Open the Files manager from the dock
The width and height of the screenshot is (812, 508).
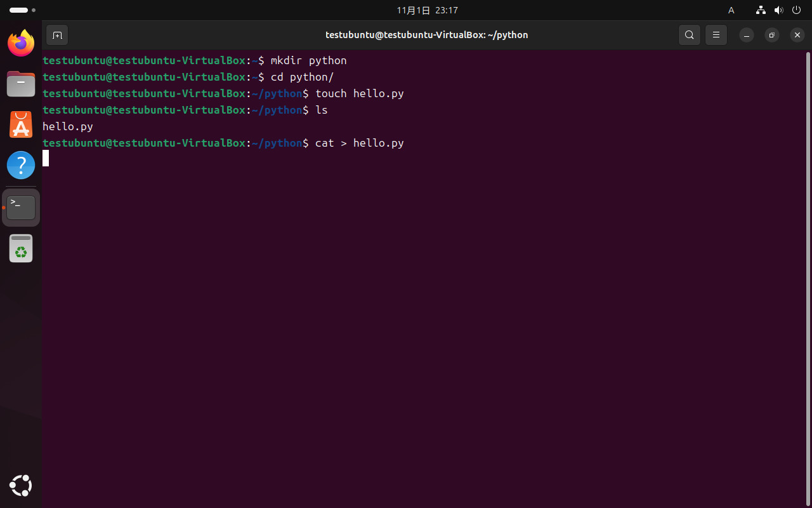(21, 84)
